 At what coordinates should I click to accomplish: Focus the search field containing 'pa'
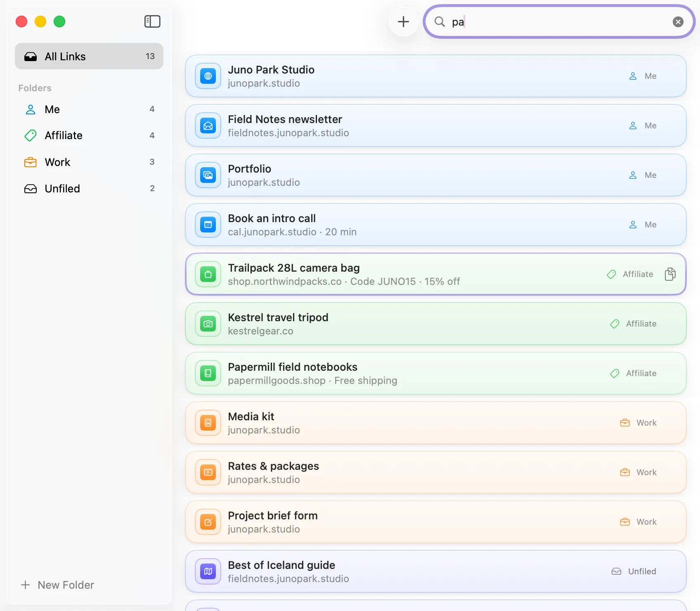pyautogui.click(x=559, y=22)
